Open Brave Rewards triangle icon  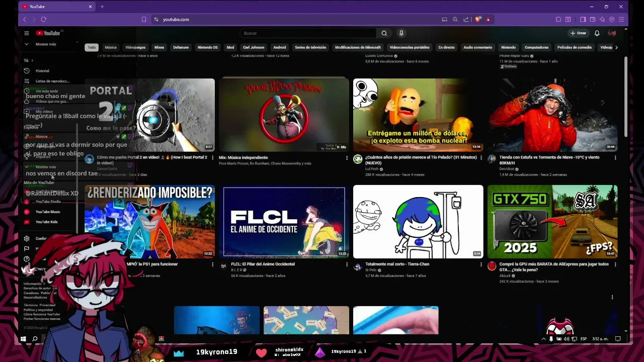pyautogui.click(x=488, y=19)
